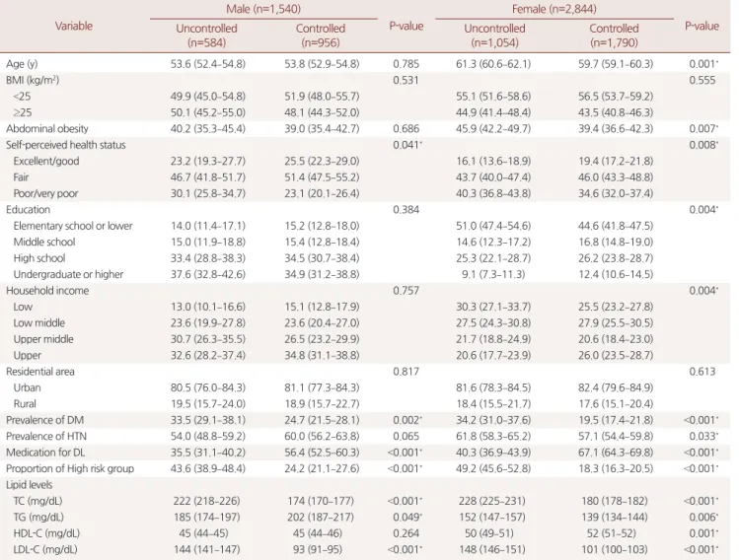Select 'Elementary school or lower' row label
This screenshot has width=739, height=560.
click(73, 226)
